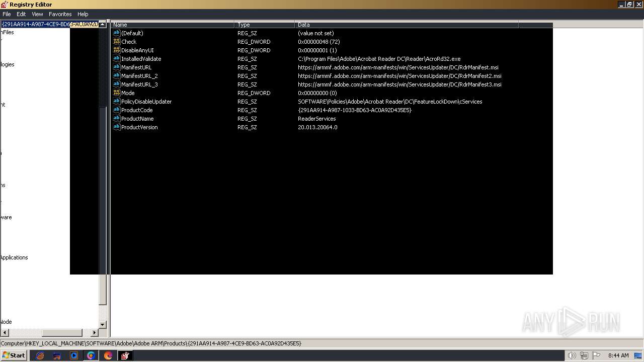Click the Registry Editor taskbar button
Screen dimensions: 644x362
[125, 355]
